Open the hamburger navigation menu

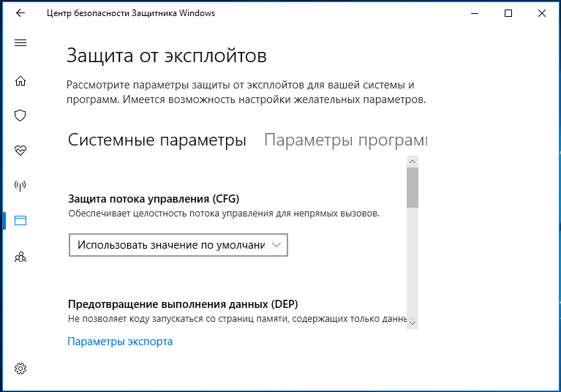(x=20, y=43)
